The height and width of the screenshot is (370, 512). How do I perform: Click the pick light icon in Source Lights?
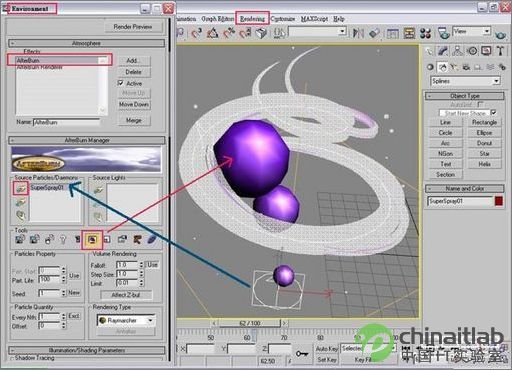(98, 190)
